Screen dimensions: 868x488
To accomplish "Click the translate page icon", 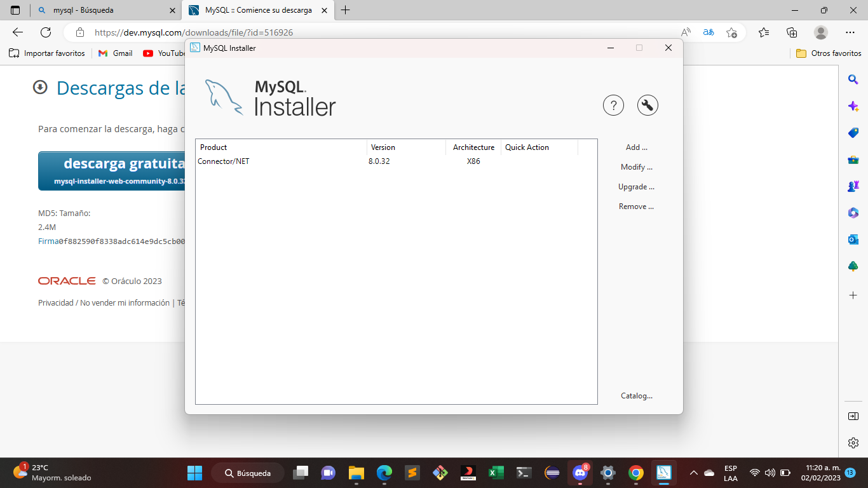I will point(709,32).
